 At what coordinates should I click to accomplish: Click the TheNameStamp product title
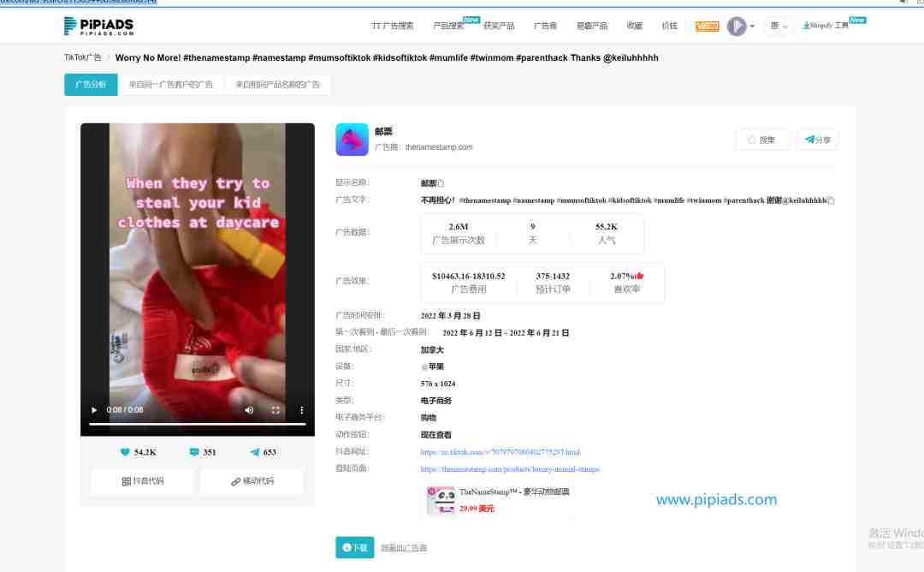(x=514, y=492)
